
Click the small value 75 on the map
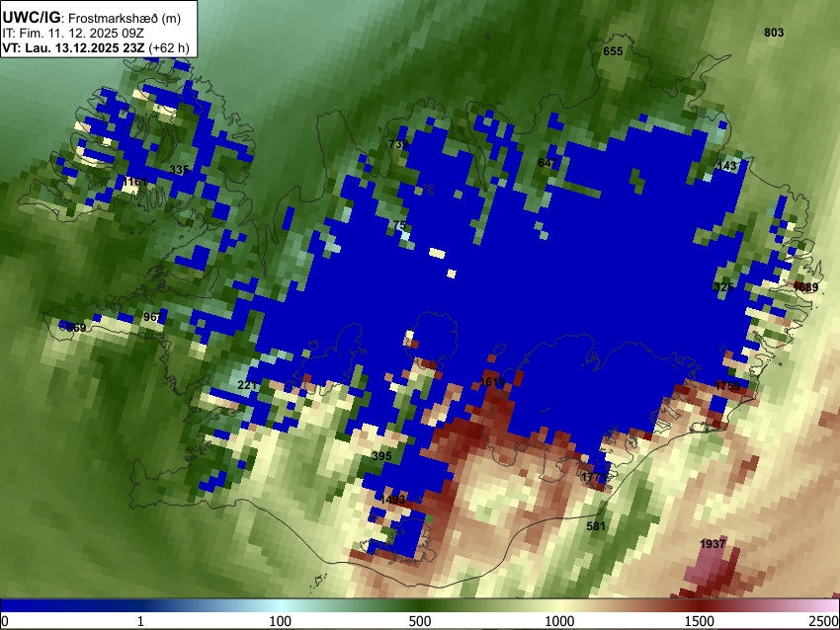pyautogui.click(x=399, y=225)
